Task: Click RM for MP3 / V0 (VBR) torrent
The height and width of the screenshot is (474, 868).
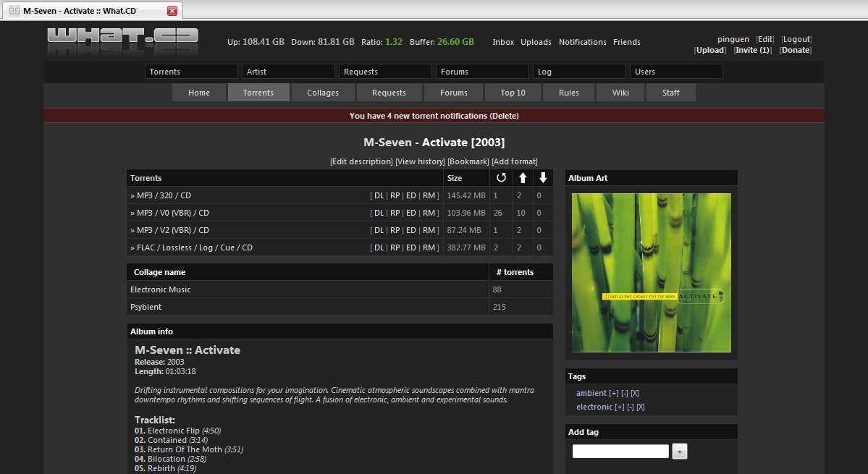Action: coord(429,213)
